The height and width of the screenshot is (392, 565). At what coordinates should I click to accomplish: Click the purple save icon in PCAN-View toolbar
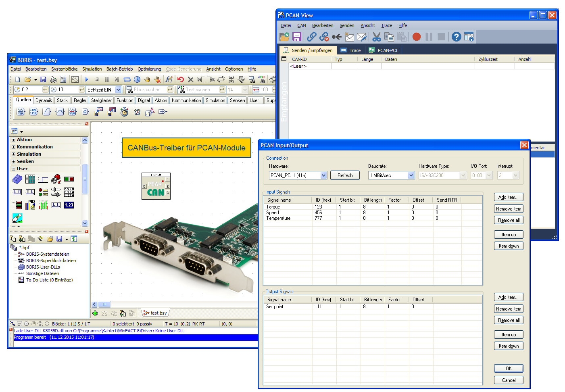297,37
